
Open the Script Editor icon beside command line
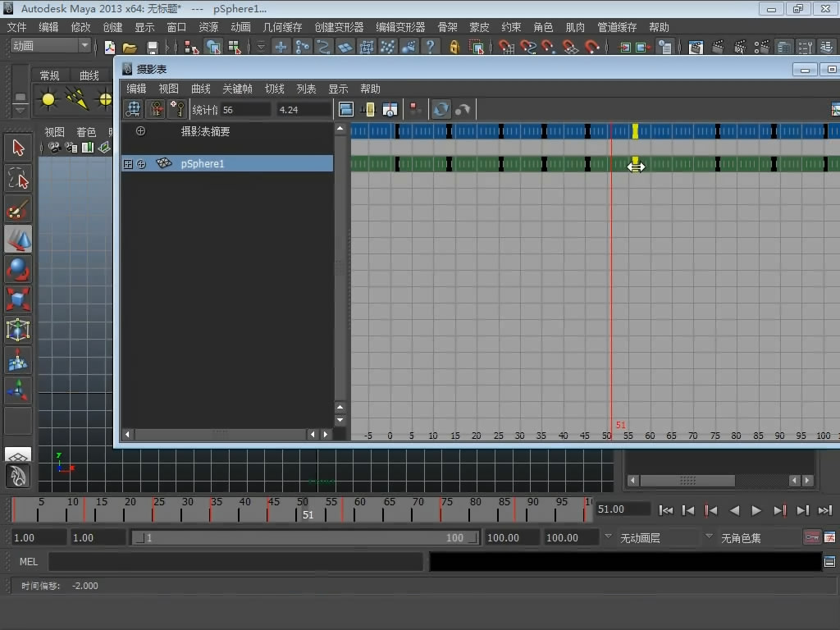829,562
